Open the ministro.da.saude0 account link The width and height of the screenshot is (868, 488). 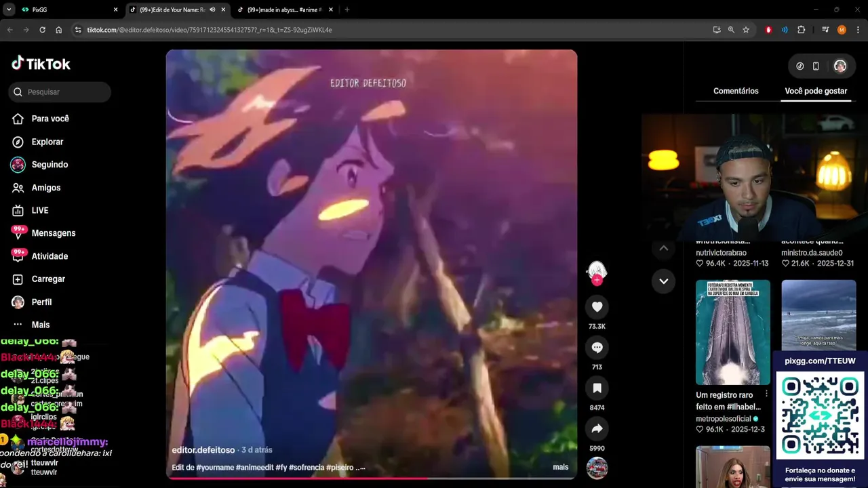[x=812, y=253]
